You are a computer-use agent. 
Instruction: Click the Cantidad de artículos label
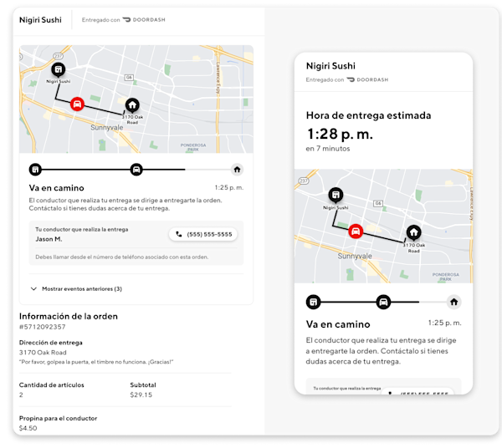pyautogui.click(x=52, y=385)
